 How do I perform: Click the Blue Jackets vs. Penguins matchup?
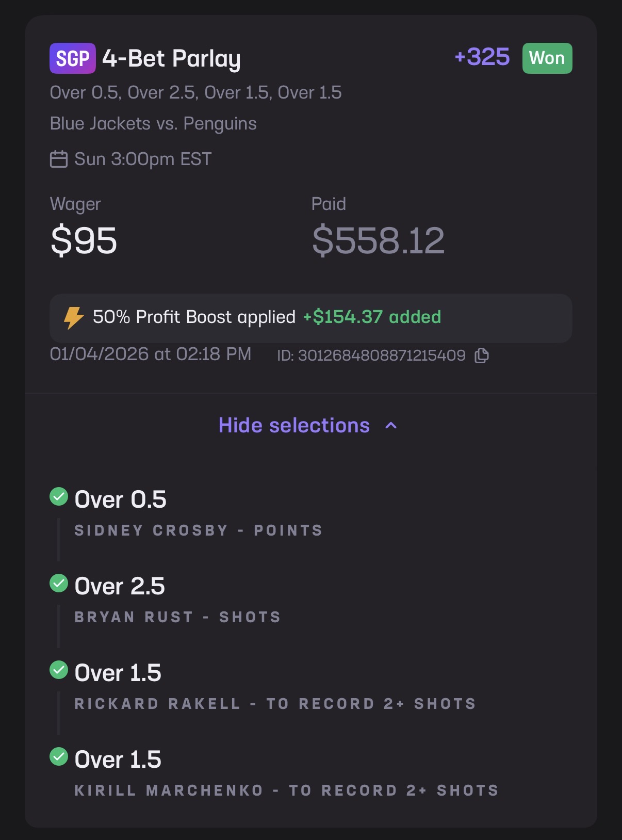point(153,124)
